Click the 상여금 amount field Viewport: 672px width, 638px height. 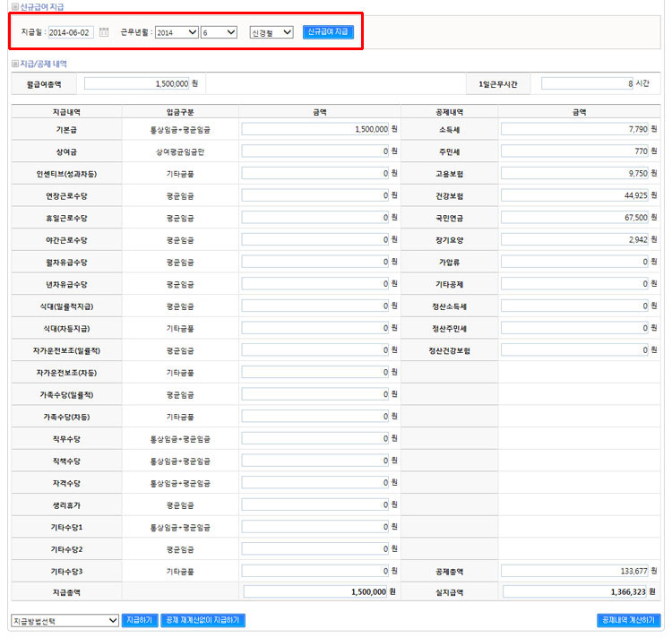[315, 151]
